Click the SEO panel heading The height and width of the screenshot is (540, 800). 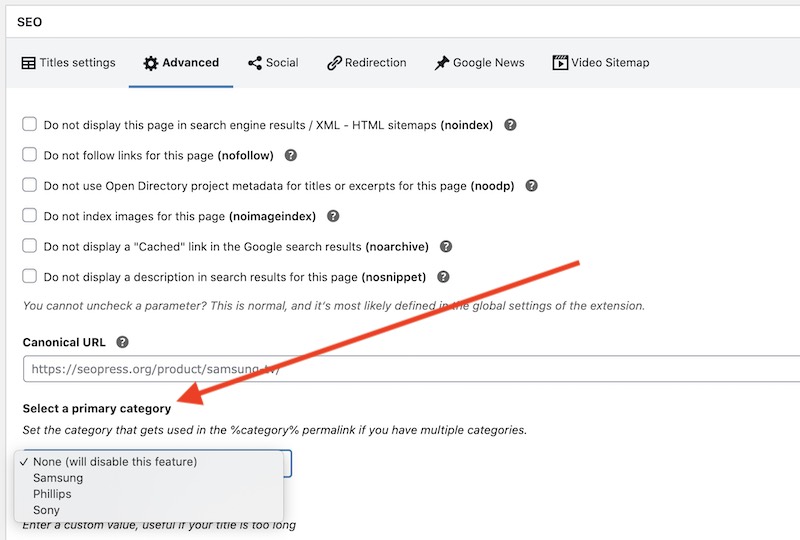point(30,22)
